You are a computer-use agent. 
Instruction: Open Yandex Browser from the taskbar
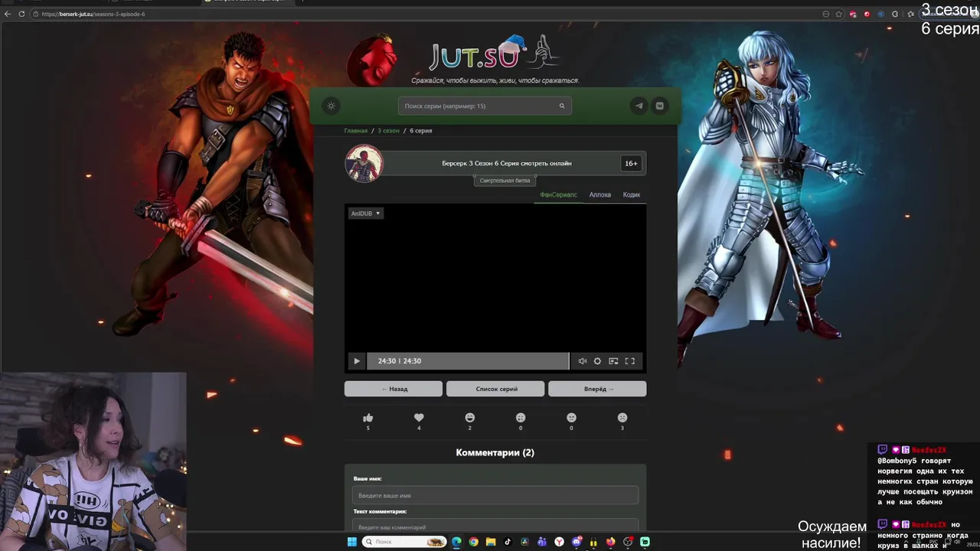(x=559, y=542)
